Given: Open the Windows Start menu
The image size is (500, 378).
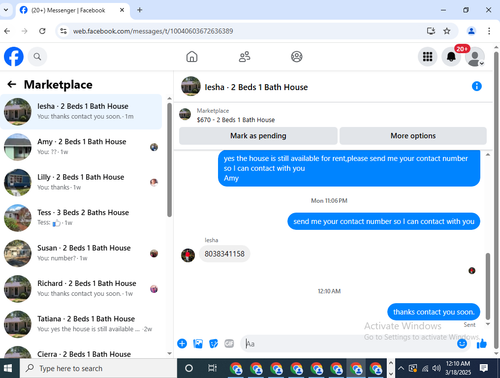Looking at the screenshot, I should coord(8,368).
